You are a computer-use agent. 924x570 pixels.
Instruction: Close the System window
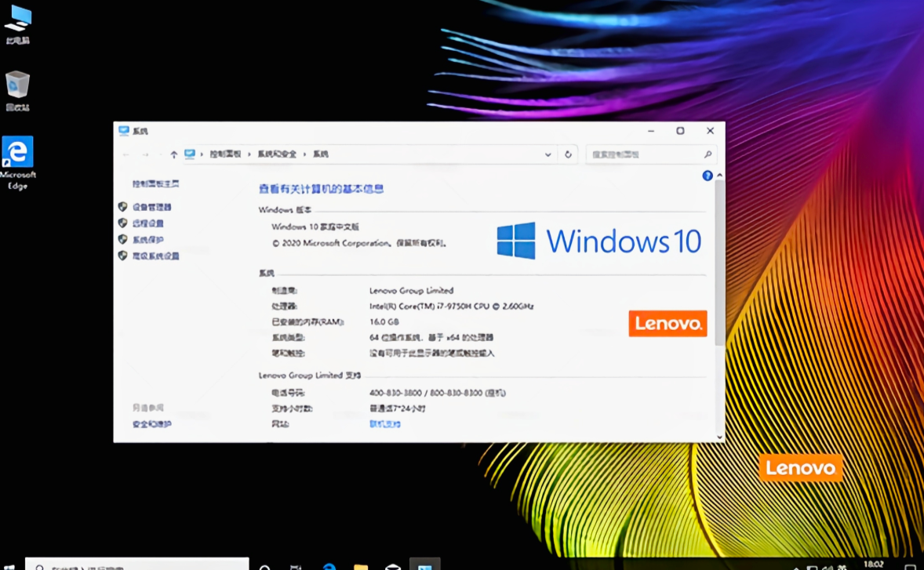pos(710,131)
